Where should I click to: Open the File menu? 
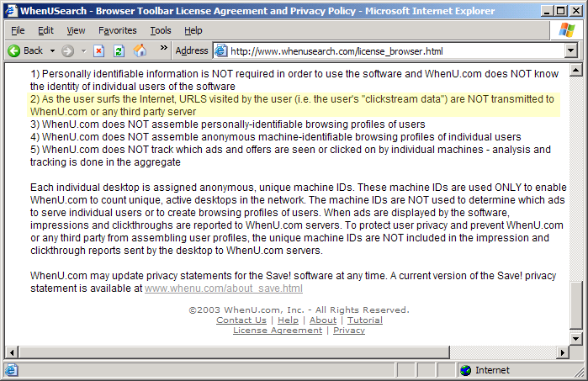coord(18,30)
